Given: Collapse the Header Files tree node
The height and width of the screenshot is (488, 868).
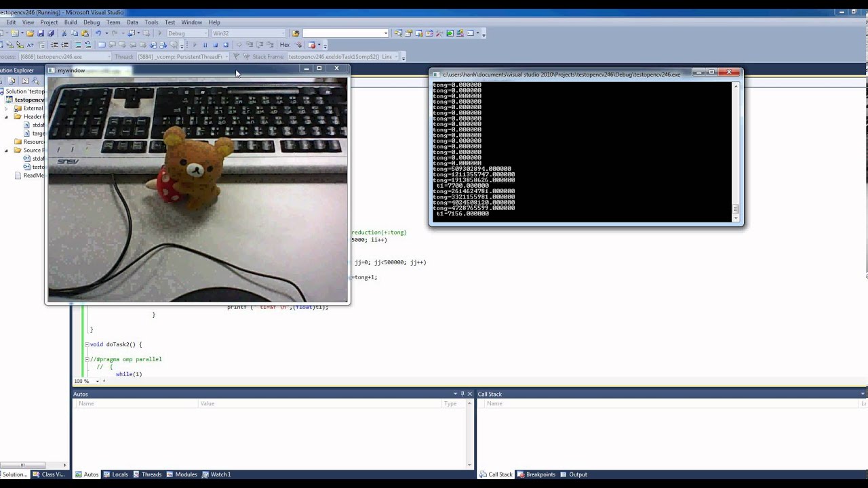Looking at the screenshot, I should tap(7, 117).
